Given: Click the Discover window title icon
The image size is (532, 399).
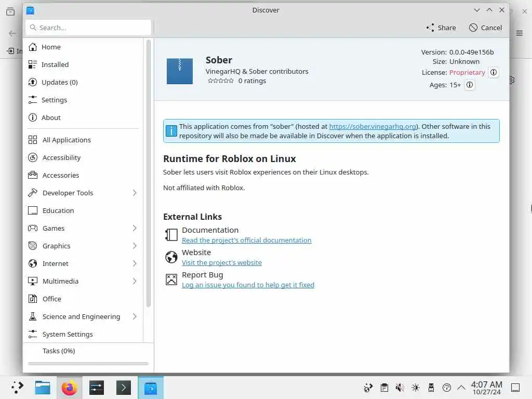Looking at the screenshot, I should coord(30,10).
